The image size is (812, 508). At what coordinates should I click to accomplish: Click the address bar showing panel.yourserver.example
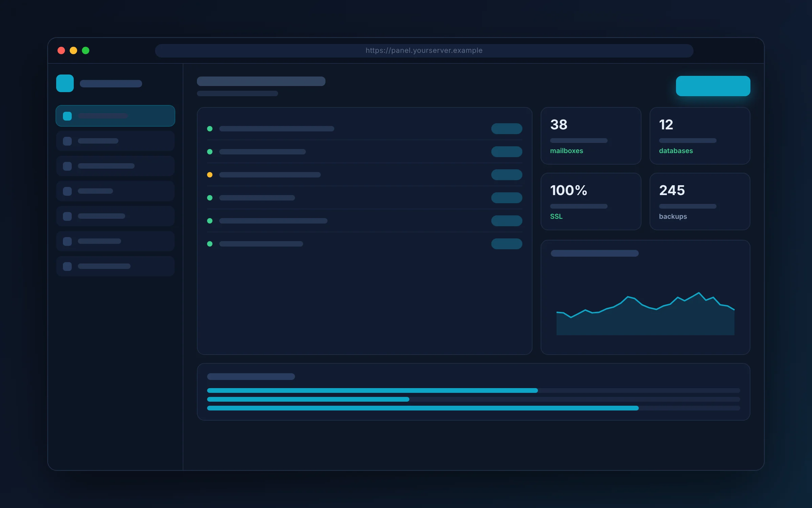(x=424, y=51)
